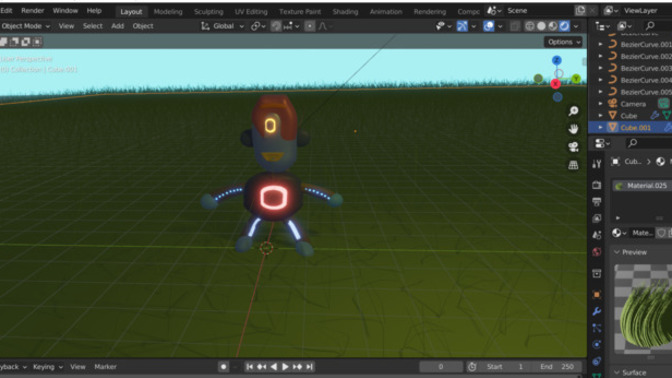
Task: Switch to Material Preview shading
Action: [553, 26]
